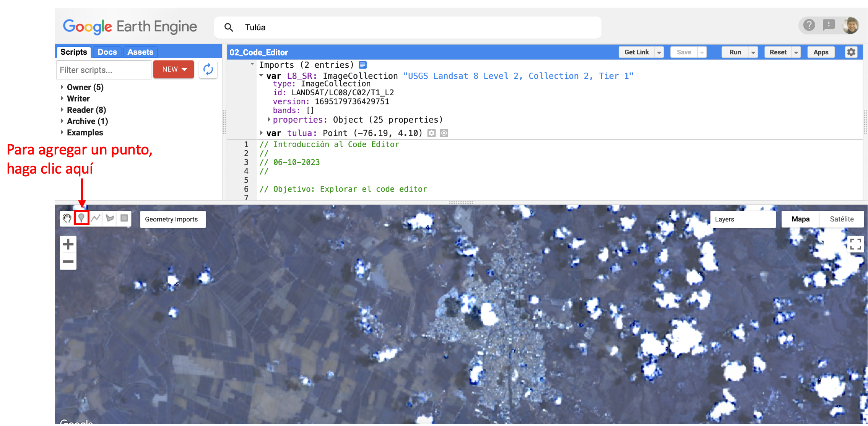Open Get Link dropdown arrow
This screenshot has width=868, height=426.
pyautogui.click(x=659, y=52)
